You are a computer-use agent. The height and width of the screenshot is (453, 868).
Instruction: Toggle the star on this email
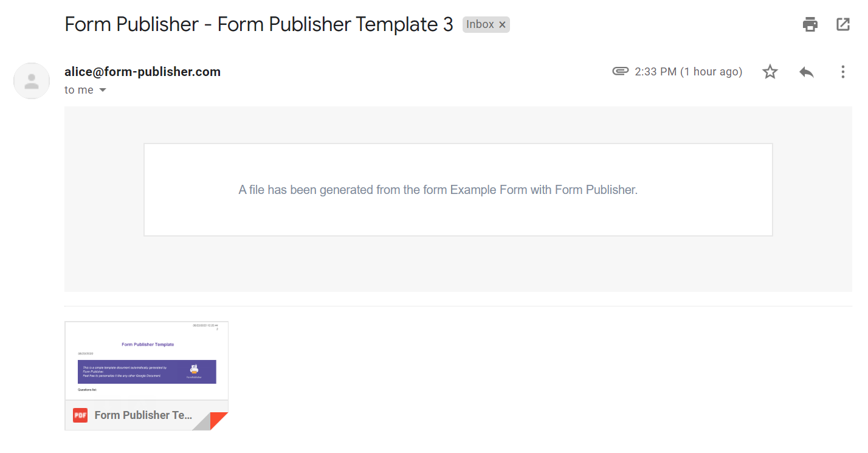pyautogui.click(x=770, y=72)
